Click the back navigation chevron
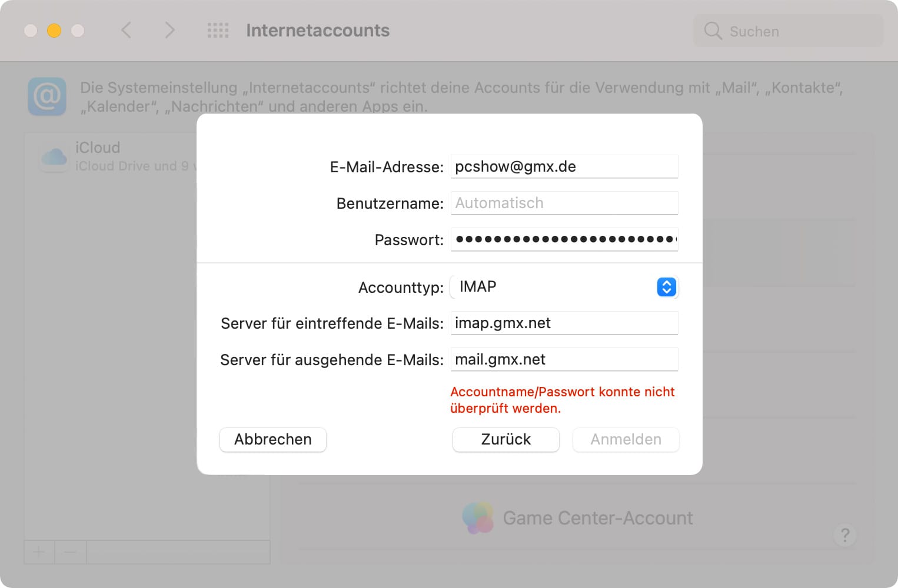This screenshot has width=898, height=588. coord(126,30)
